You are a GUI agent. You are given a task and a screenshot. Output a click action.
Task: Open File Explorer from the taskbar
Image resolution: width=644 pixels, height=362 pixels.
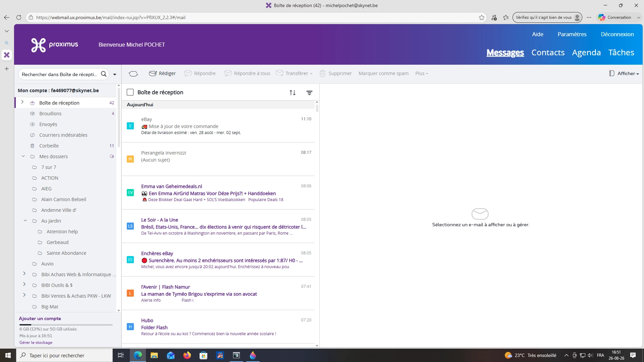[154, 355]
